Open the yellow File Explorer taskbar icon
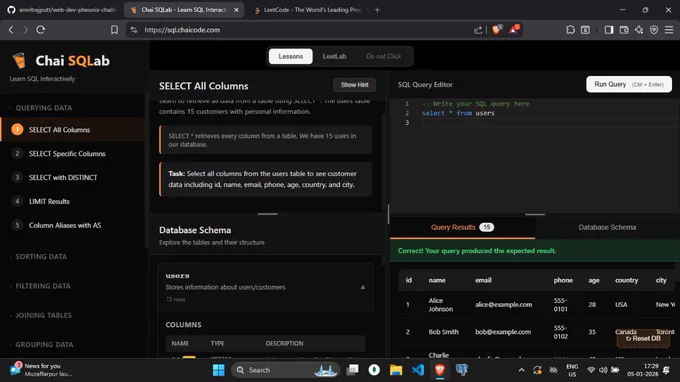The height and width of the screenshot is (382, 680). tap(396, 370)
